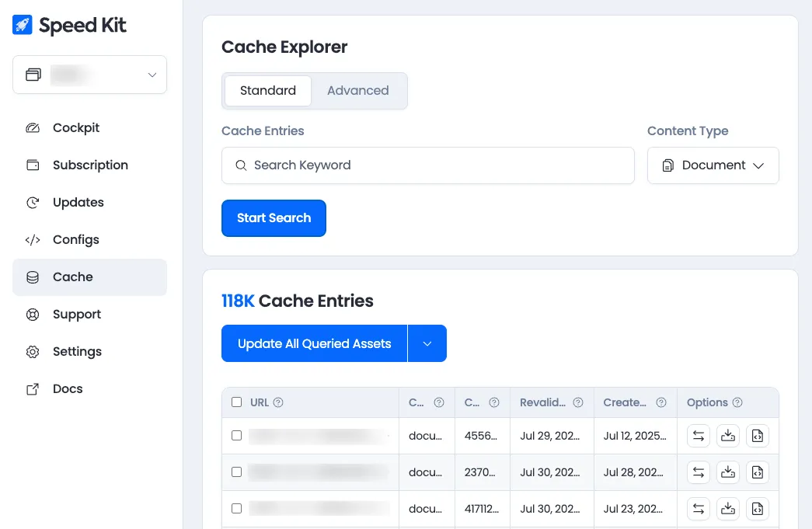Click the swap-arrows icon in Jul 12 row
812x529 pixels.
pos(698,436)
